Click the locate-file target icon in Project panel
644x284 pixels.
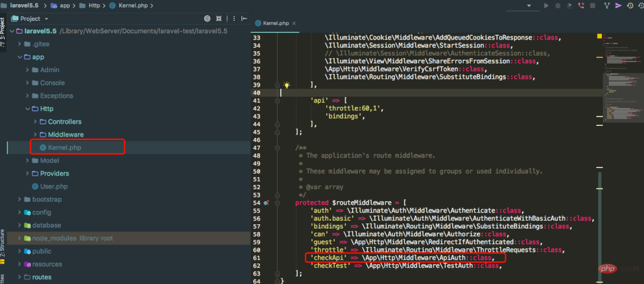coord(207,18)
